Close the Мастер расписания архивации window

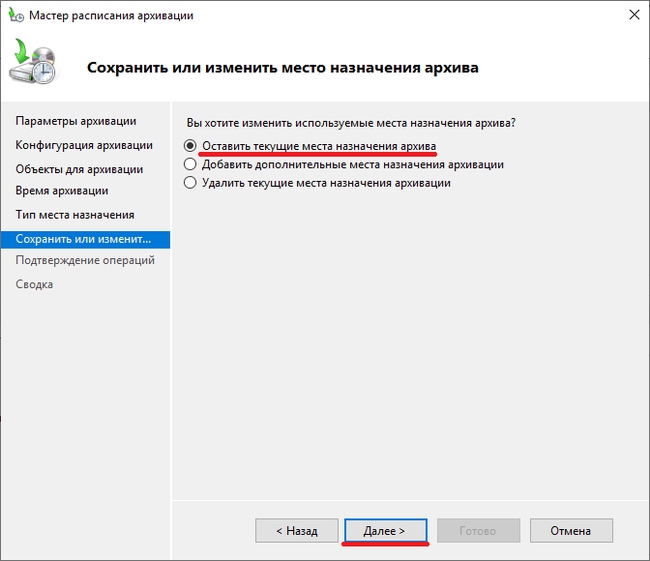[633, 15]
